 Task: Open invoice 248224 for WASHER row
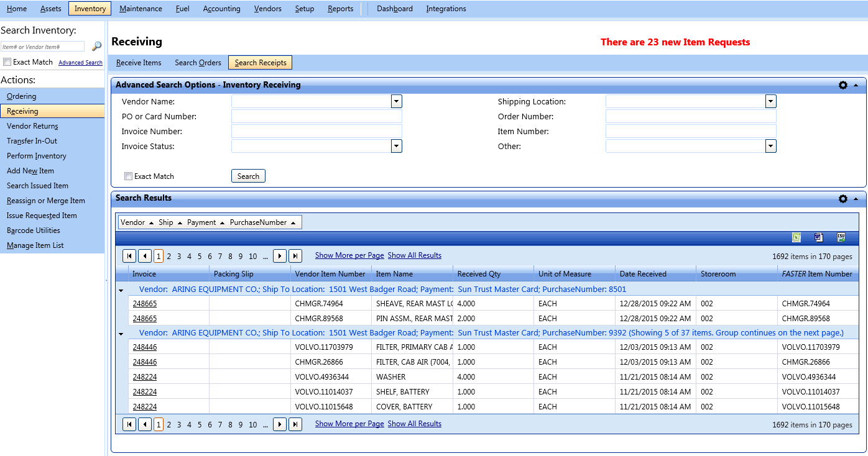145,377
